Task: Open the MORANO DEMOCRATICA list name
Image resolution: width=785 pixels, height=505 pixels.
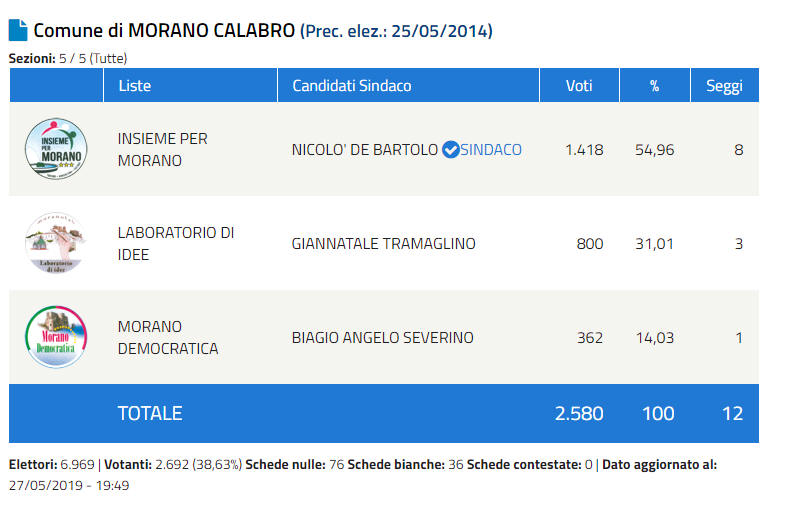Action: pyautogui.click(x=167, y=337)
